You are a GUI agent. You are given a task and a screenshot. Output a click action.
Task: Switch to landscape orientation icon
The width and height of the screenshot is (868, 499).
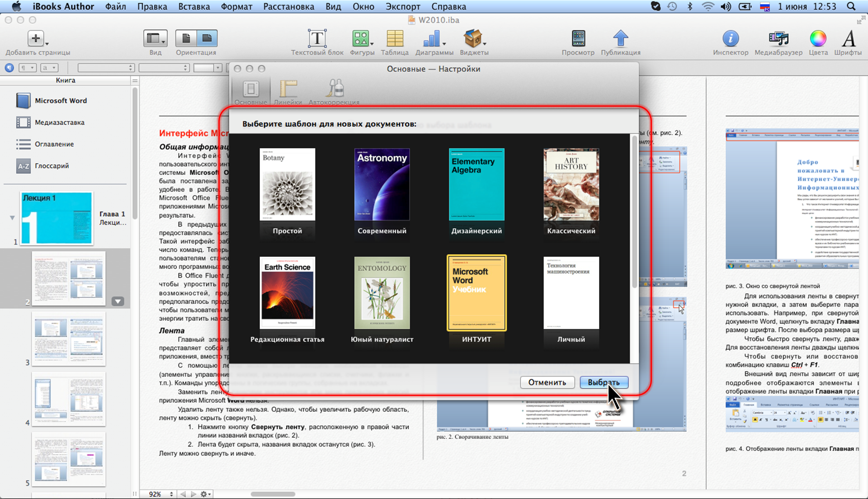[207, 38]
